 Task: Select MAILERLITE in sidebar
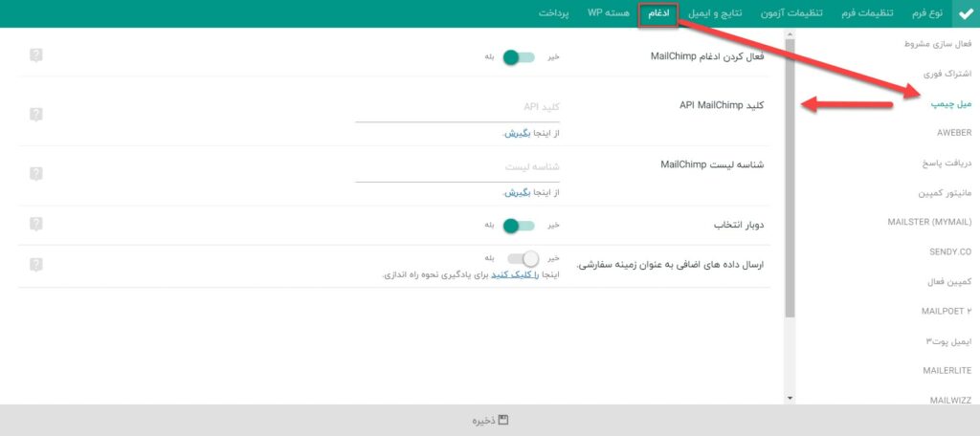click(x=947, y=370)
